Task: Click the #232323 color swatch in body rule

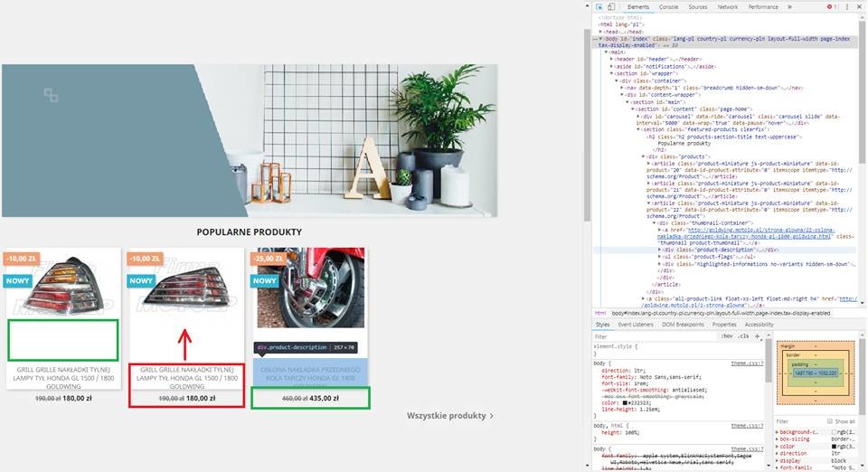Action: (625, 403)
